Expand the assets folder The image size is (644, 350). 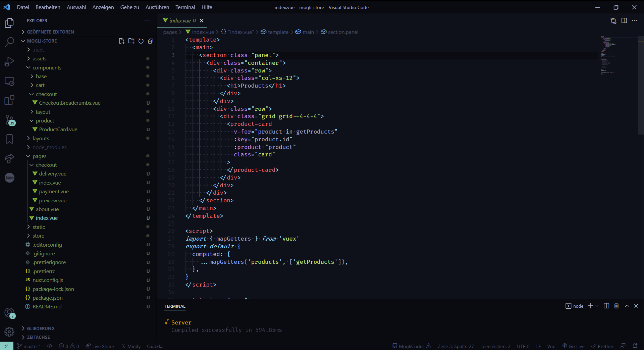[40, 59]
